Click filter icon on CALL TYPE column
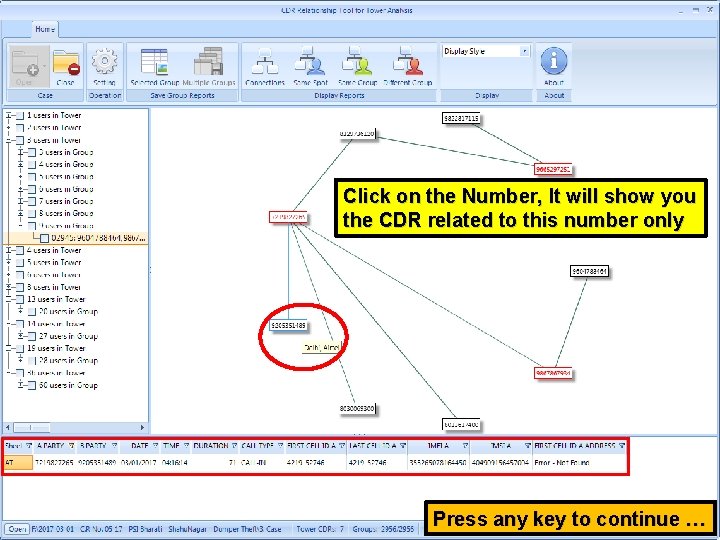The height and width of the screenshot is (540, 720). pyautogui.click(x=280, y=445)
